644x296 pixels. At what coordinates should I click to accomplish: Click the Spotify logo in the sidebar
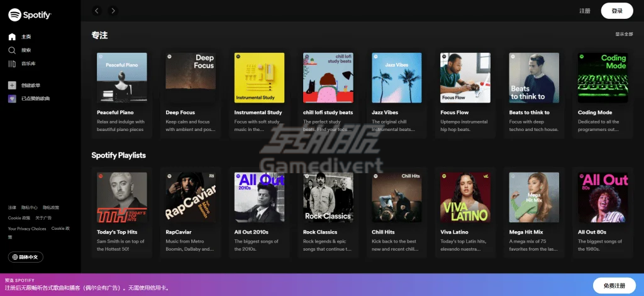(x=30, y=14)
